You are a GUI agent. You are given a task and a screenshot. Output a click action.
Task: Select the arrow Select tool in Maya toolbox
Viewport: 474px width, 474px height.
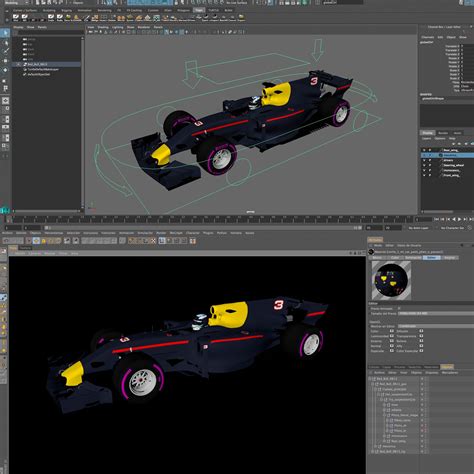pyautogui.click(x=5, y=33)
